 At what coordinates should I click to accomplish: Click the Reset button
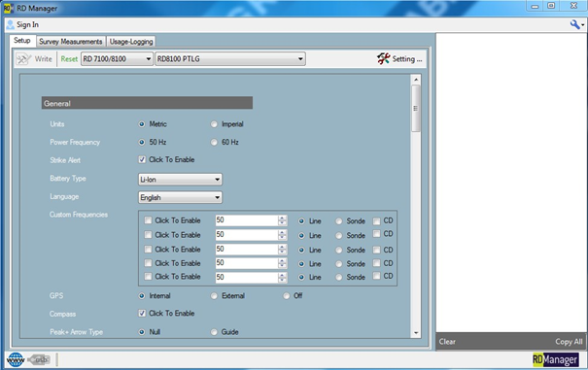tap(69, 59)
